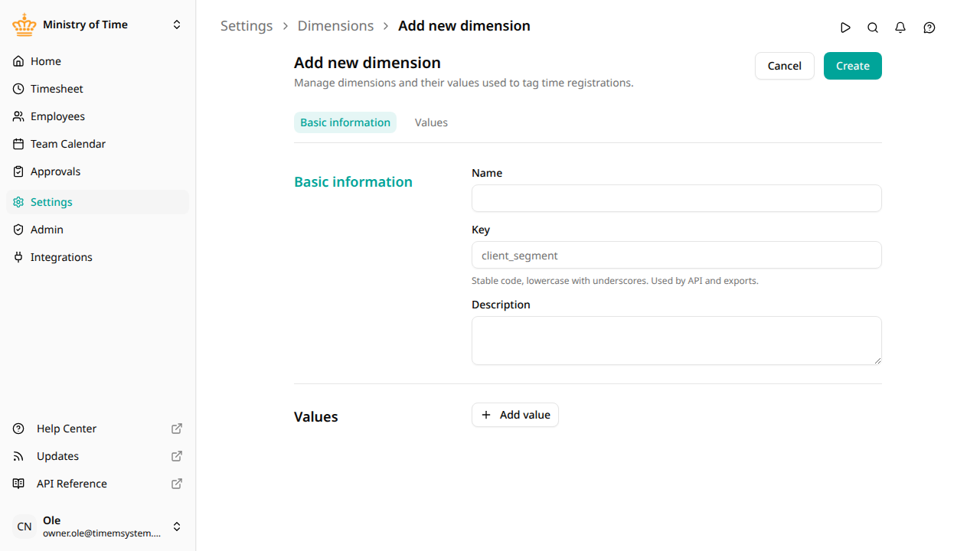Click the Updates feed icon
The image size is (980, 551).
click(19, 456)
